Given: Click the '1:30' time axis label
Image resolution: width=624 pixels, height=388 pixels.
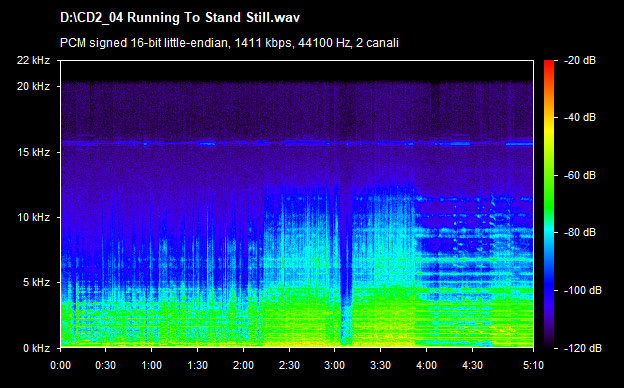Looking at the screenshot, I should [197, 365].
